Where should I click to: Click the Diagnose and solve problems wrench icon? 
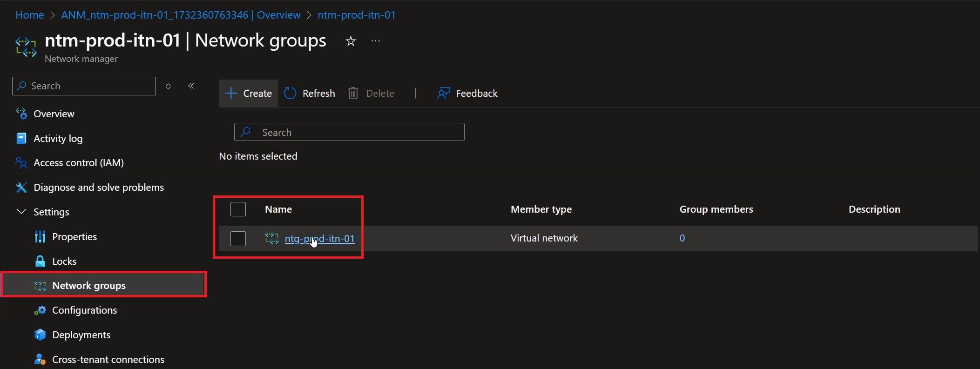(21, 188)
